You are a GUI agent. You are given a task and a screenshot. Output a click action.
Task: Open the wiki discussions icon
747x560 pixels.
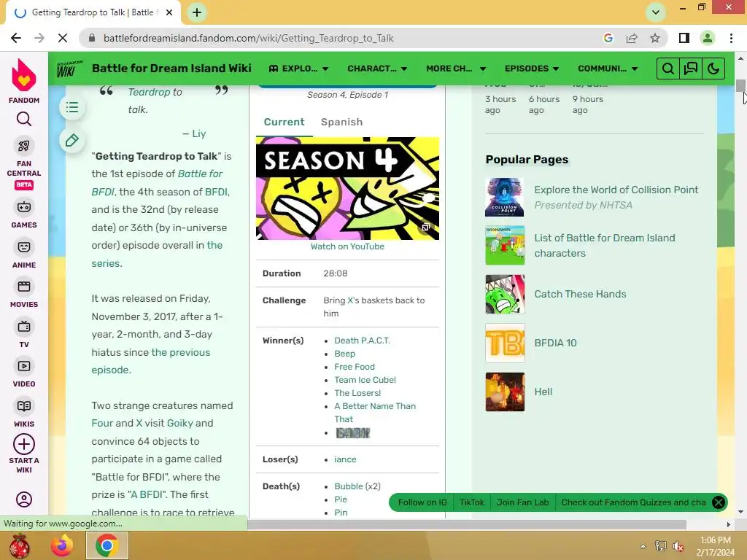point(691,69)
